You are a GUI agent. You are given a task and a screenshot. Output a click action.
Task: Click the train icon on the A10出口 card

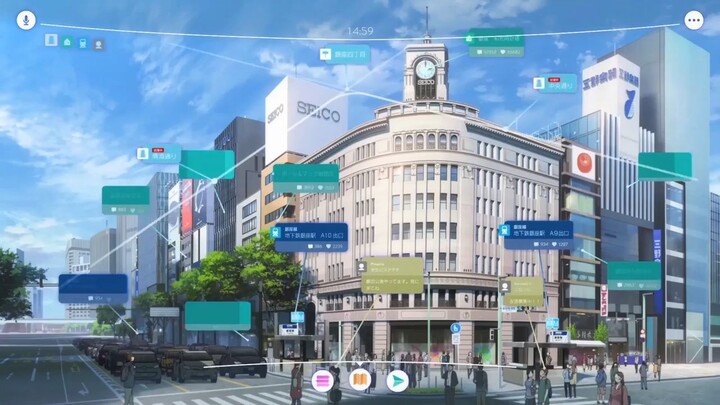pyautogui.click(x=276, y=232)
